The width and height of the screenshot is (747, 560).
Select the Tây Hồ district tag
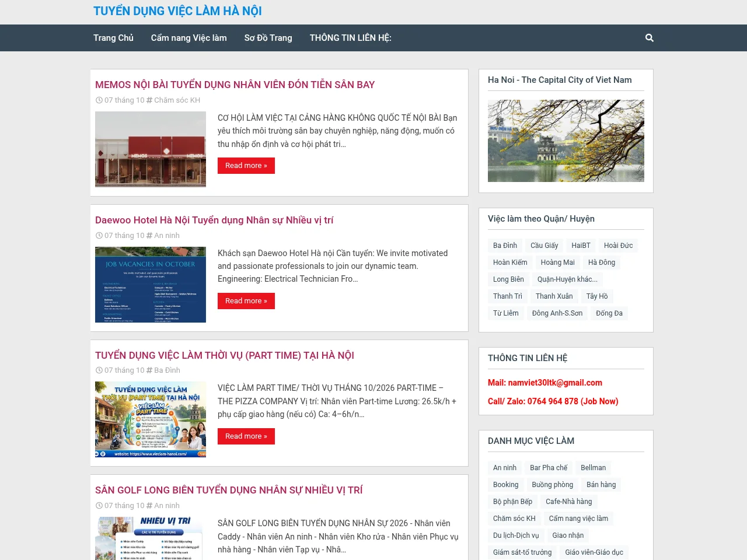(x=597, y=296)
